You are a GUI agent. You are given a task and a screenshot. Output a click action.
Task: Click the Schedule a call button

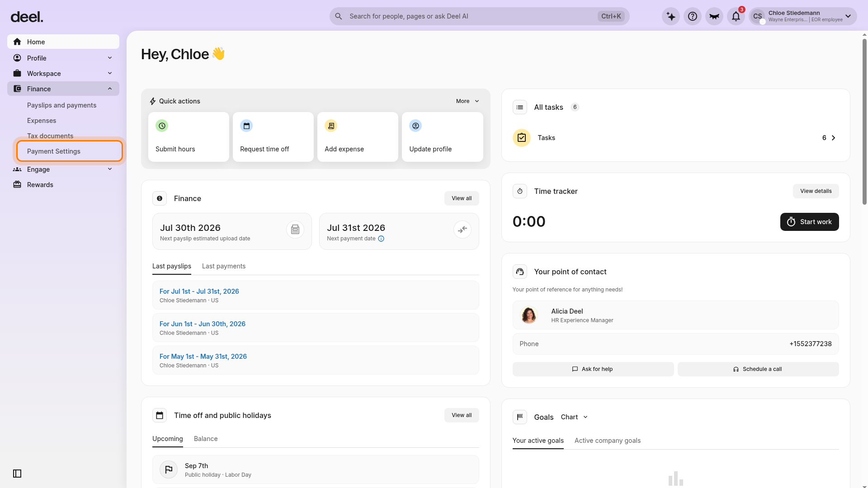point(758,369)
